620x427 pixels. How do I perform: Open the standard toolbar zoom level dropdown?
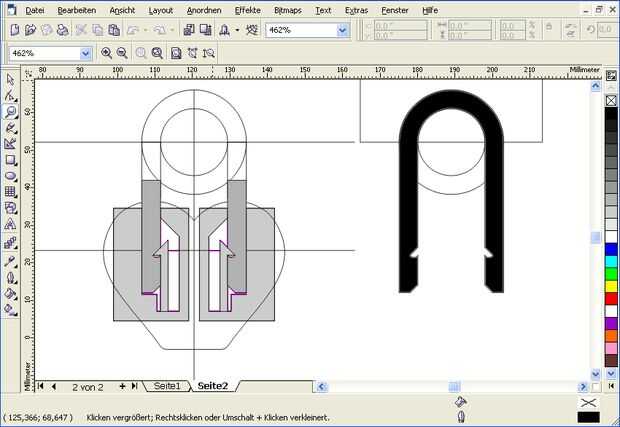point(342,30)
